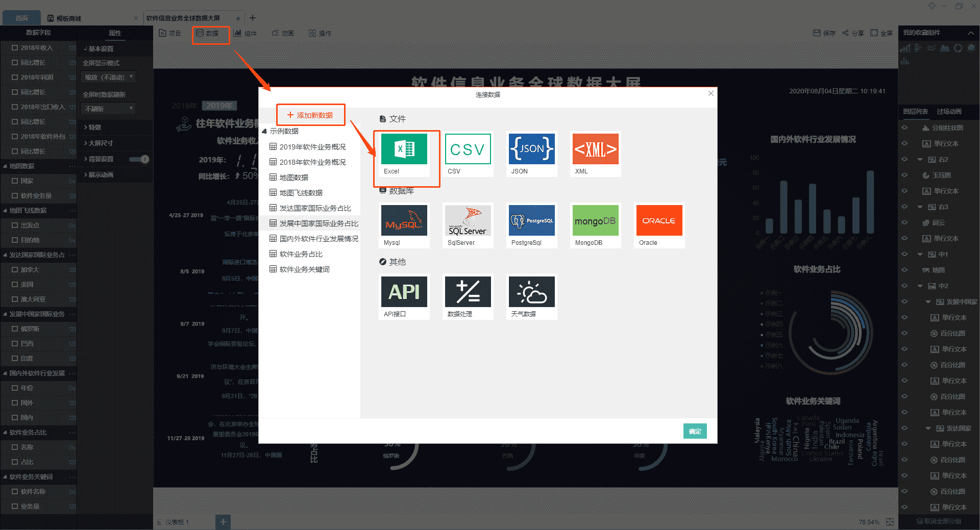Image resolution: width=980 pixels, height=530 pixels.
Task: Choose the XML file data source
Action: (x=595, y=154)
